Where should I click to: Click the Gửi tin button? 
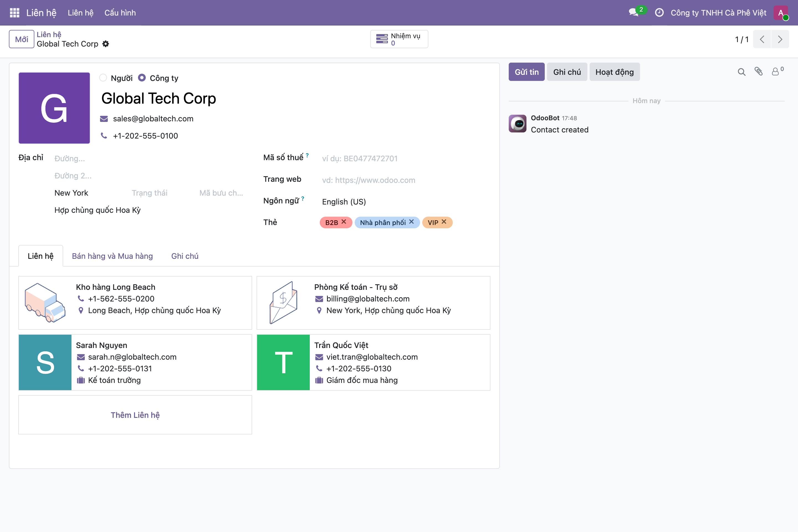[x=526, y=72]
